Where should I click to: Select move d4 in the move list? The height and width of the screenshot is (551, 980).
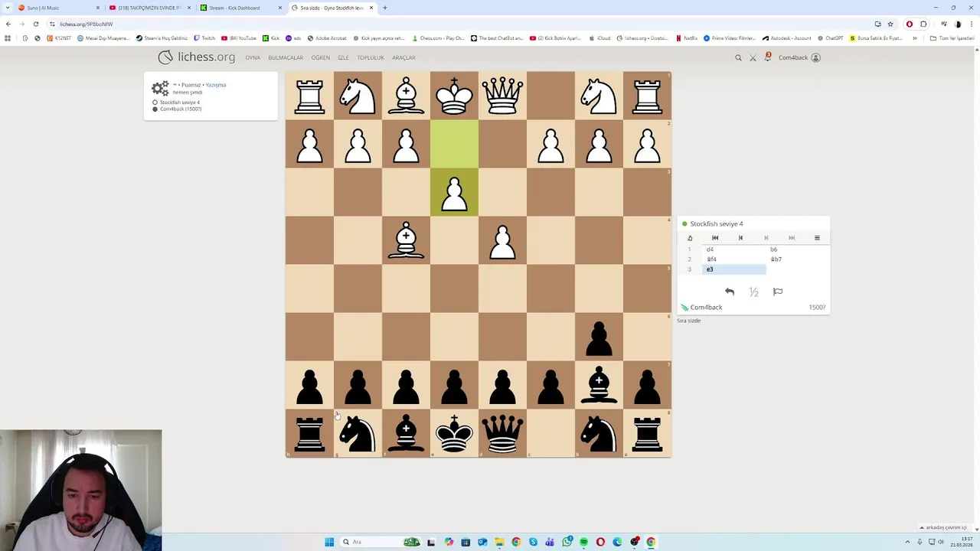point(733,249)
